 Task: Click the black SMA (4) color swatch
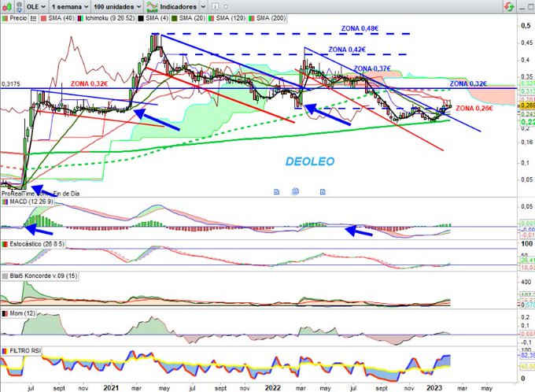pos(141,18)
